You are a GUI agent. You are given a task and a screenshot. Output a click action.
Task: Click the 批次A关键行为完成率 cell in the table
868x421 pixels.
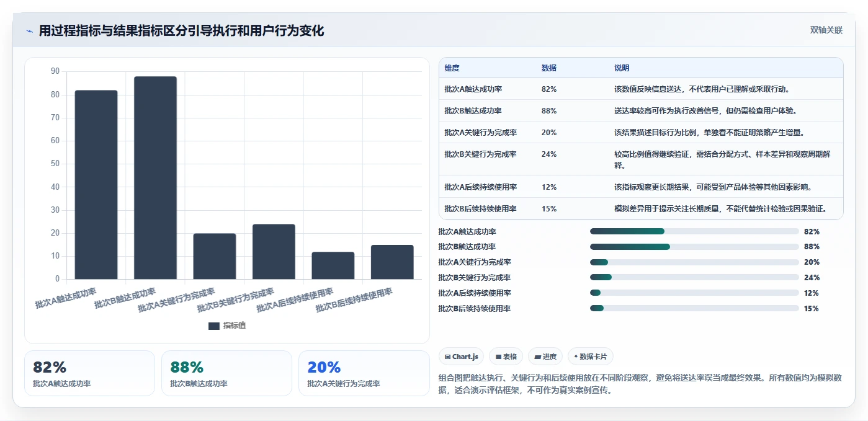[x=481, y=133]
